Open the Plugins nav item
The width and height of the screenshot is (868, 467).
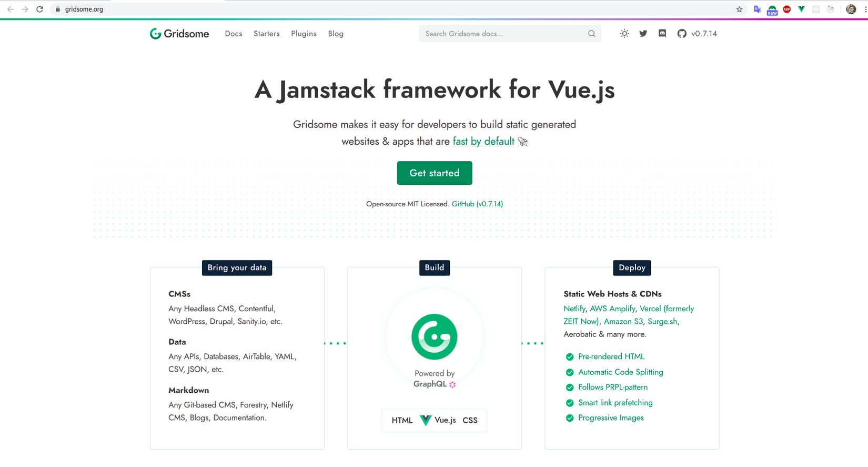click(304, 34)
